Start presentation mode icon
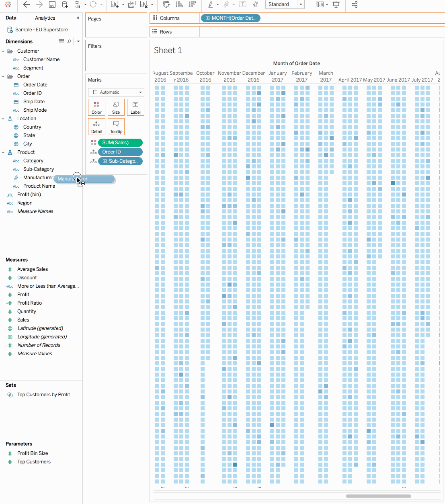The width and height of the screenshot is (445, 504). (x=336, y=4)
